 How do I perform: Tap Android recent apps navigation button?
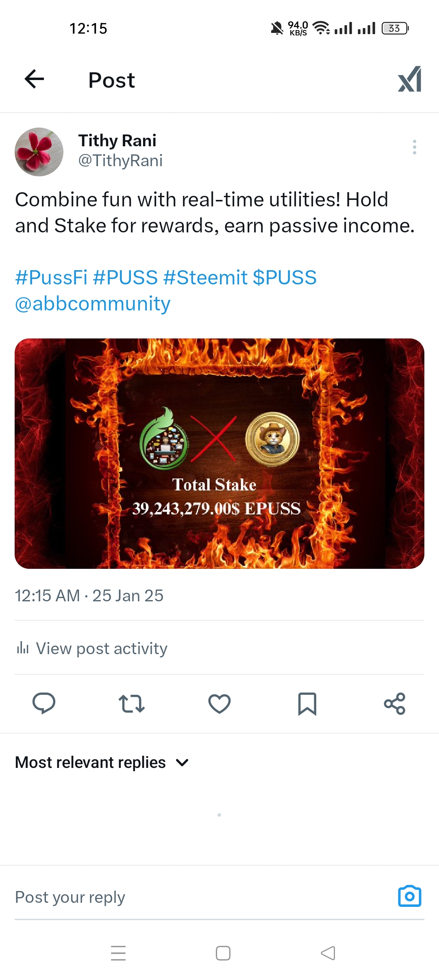point(118,953)
